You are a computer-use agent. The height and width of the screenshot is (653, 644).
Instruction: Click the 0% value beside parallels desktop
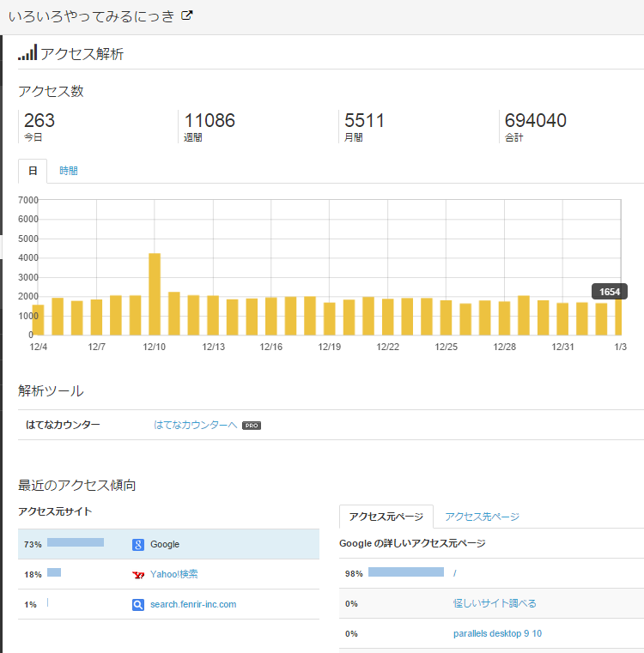pyautogui.click(x=351, y=633)
